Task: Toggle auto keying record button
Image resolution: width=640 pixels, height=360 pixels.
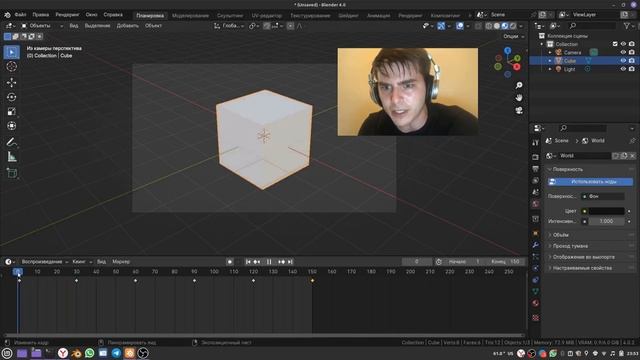Action: coord(230,262)
